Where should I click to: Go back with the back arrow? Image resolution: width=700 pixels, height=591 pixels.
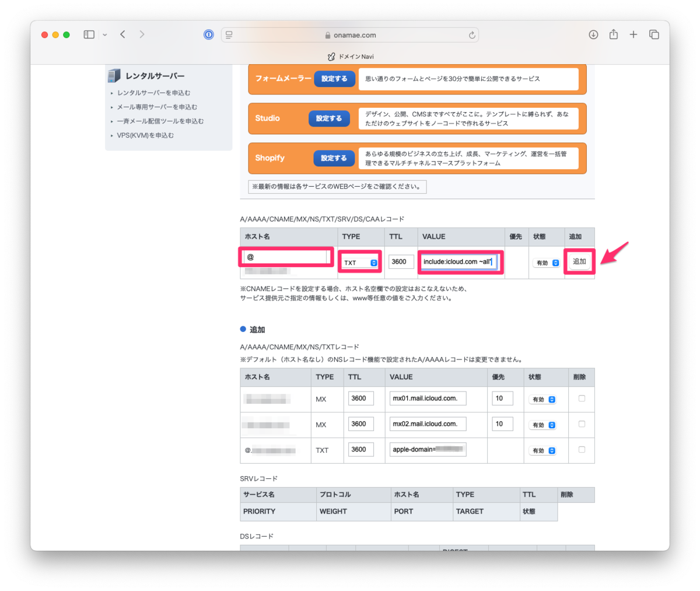click(x=123, y=34)
